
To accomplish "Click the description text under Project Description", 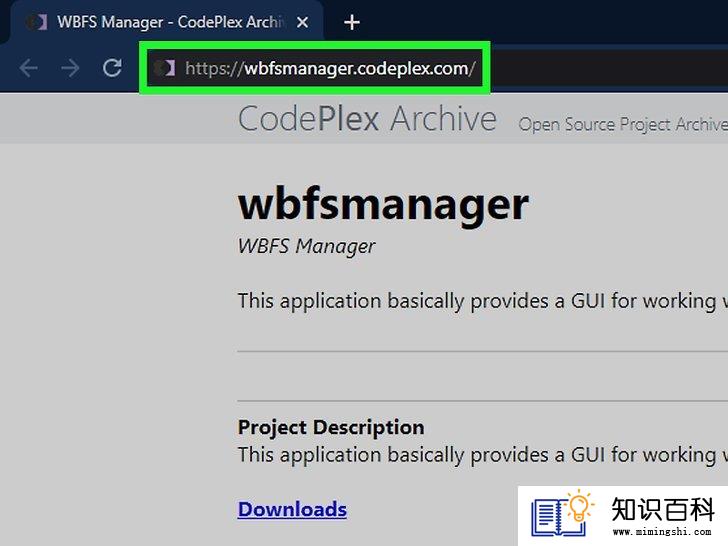I will (x=483, y=455).
